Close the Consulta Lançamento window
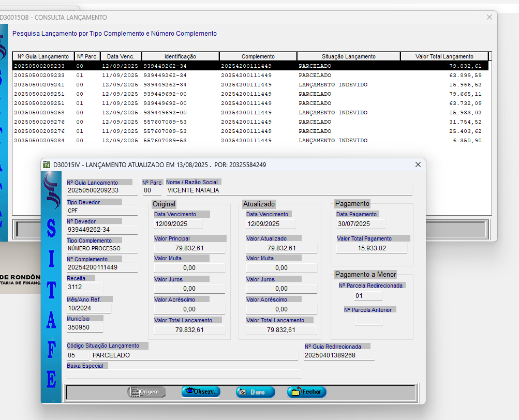 tap(490, 17)
